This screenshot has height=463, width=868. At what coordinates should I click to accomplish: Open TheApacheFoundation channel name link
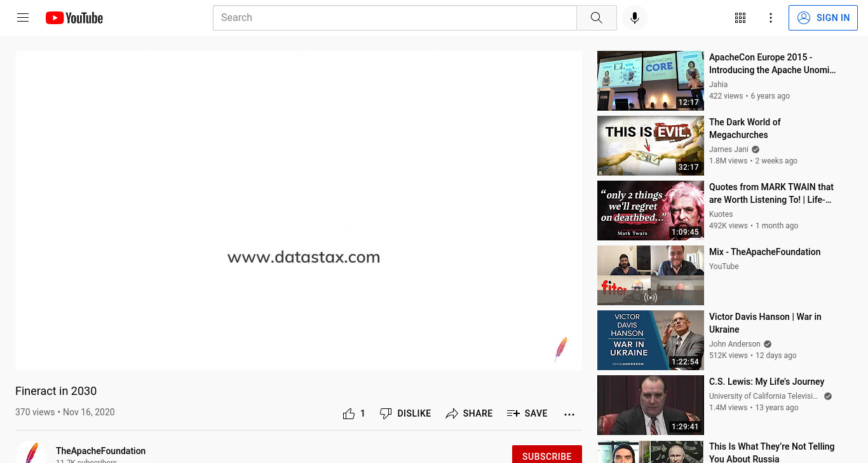[x=100, y=451]
